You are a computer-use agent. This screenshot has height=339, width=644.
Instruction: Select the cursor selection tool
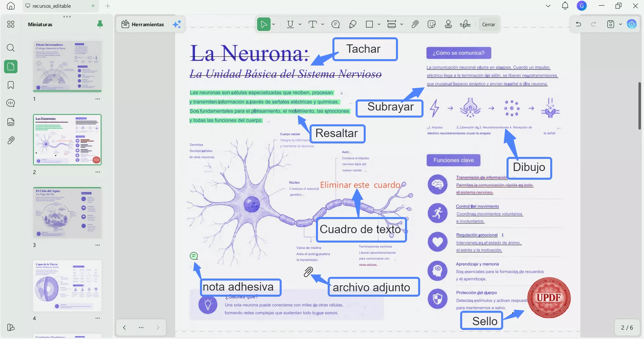point(264,24)
